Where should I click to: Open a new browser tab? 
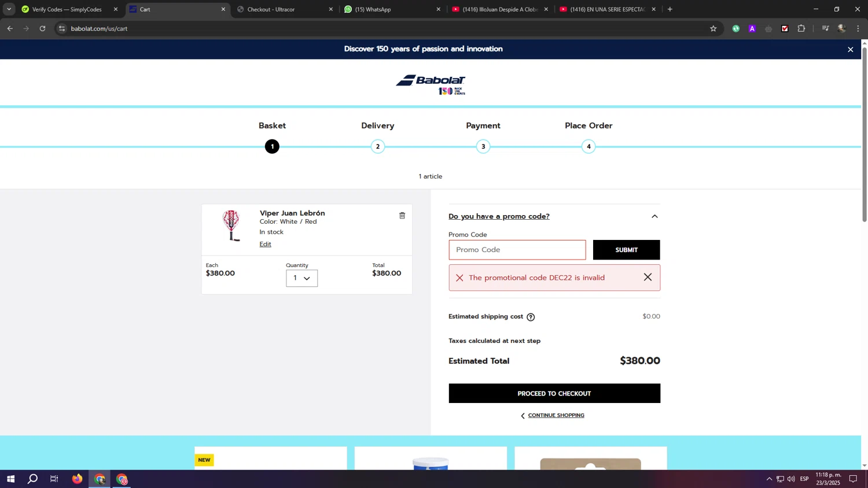(x=670, y=9)
